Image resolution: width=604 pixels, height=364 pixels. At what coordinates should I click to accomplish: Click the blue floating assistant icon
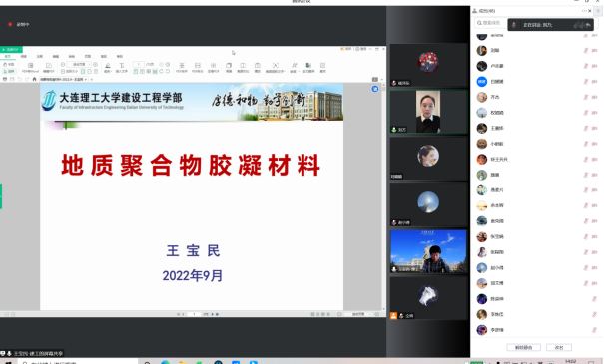[375, 89]
